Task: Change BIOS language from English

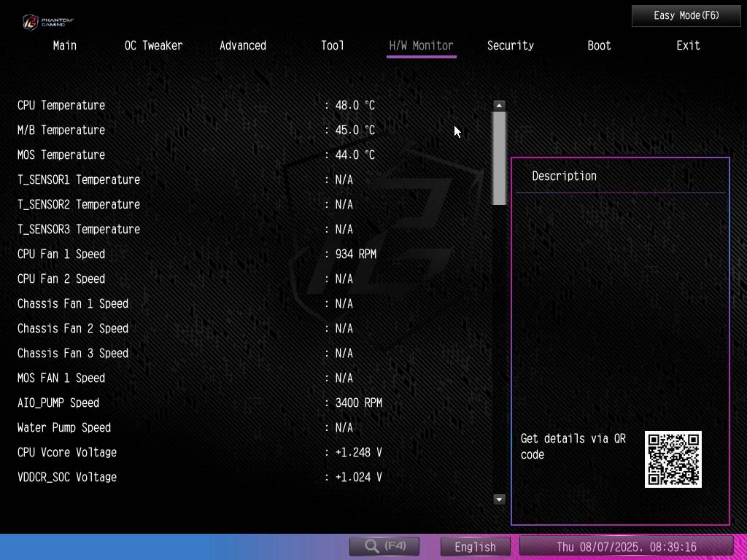Action: [x=475, y=546]
